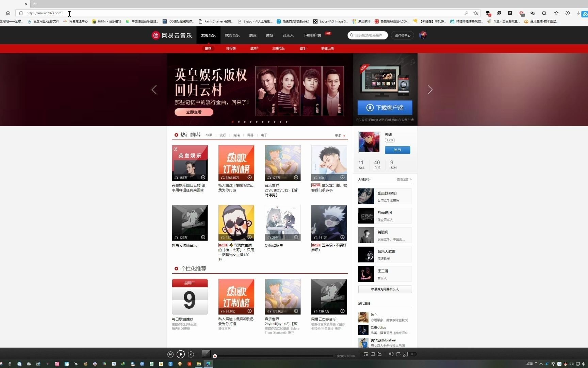Open the user avatar in the top navigation

[x=423, y=35]
